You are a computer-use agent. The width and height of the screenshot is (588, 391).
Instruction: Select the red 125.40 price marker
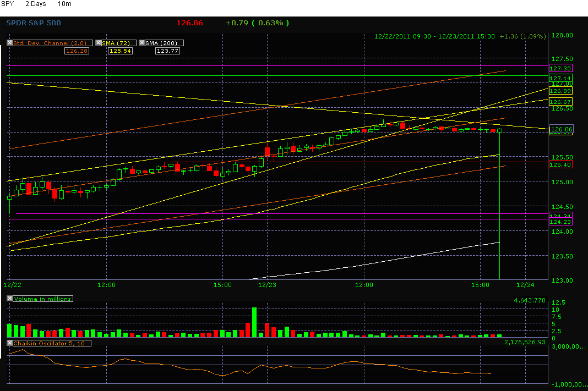click(x=560, y=165)
